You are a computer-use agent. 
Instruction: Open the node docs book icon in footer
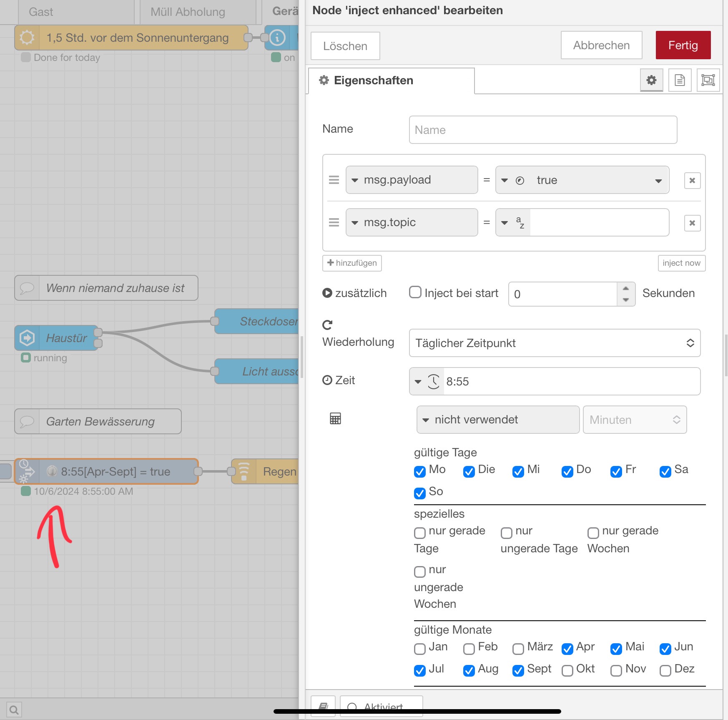pyautogui.click(x=323, y=707)
